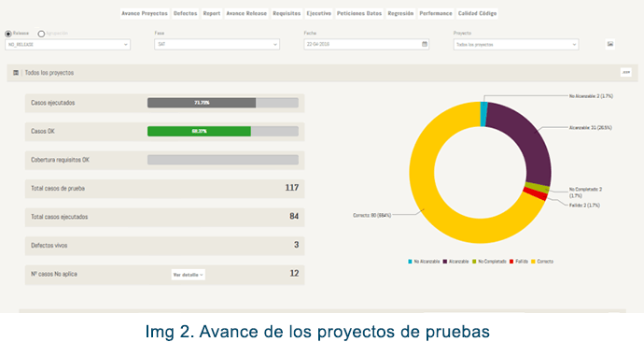
Task: Open the Peticiones Datos tab
Action: click(x=359, y=14)
